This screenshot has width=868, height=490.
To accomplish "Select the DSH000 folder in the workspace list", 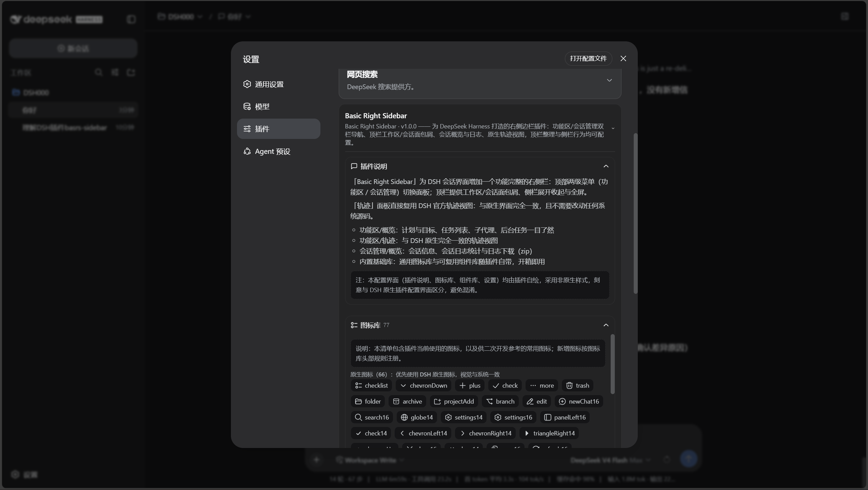I will 73,92.
